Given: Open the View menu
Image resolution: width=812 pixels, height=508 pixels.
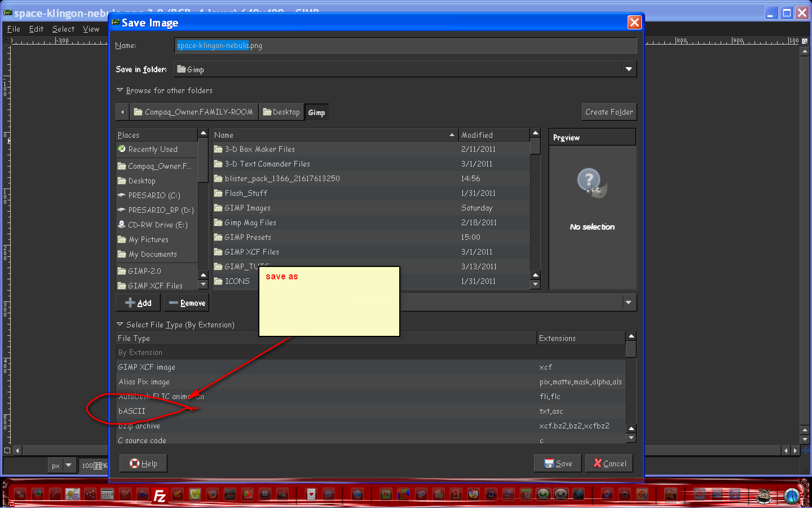Looking at the screenshot, I should (x=91, y=29).
